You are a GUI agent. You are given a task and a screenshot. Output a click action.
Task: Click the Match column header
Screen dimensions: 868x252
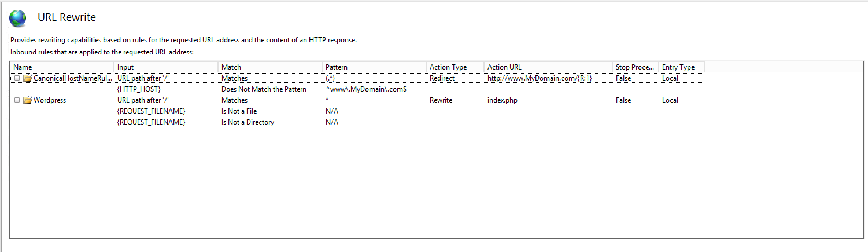[x=270, y=67]
